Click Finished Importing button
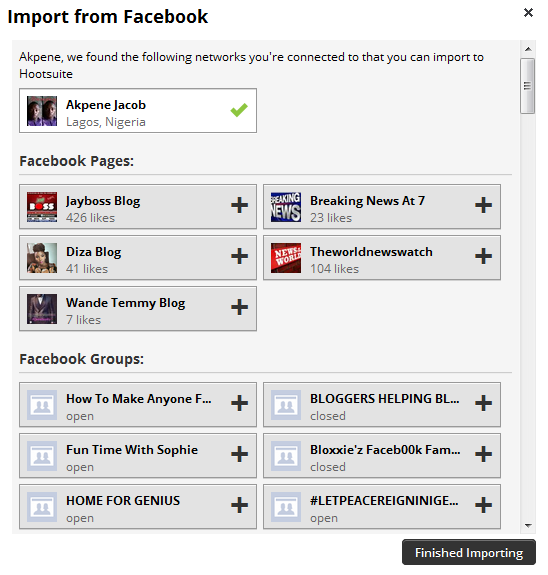 pyautogui.click(x=468, y=552)
